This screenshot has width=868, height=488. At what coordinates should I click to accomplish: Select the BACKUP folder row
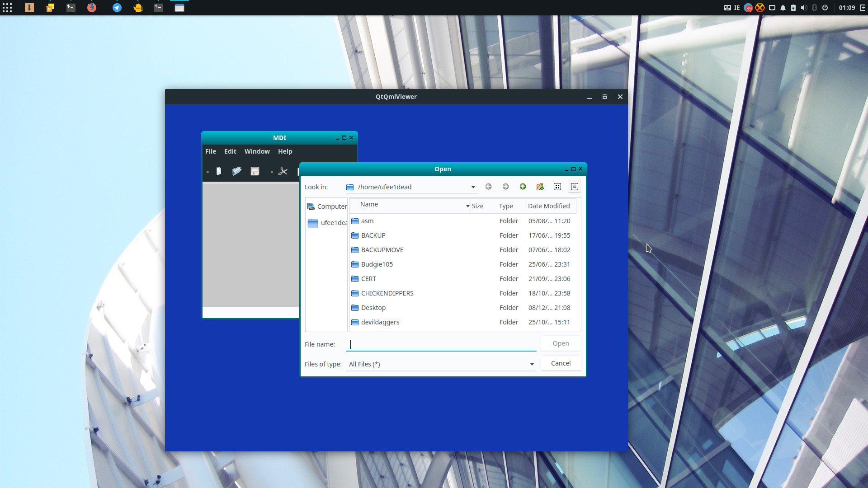click(463, 235)
